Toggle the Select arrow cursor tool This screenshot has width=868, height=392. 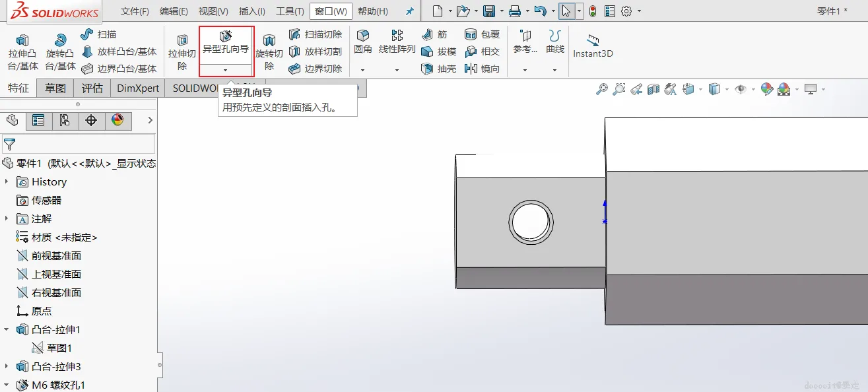click(x=566, y=11)
